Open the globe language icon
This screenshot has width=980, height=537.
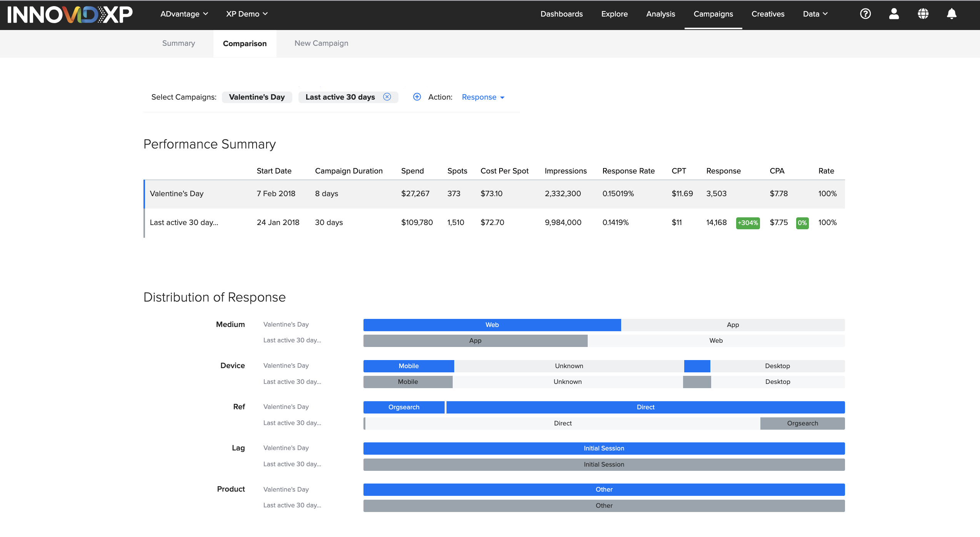923,14
